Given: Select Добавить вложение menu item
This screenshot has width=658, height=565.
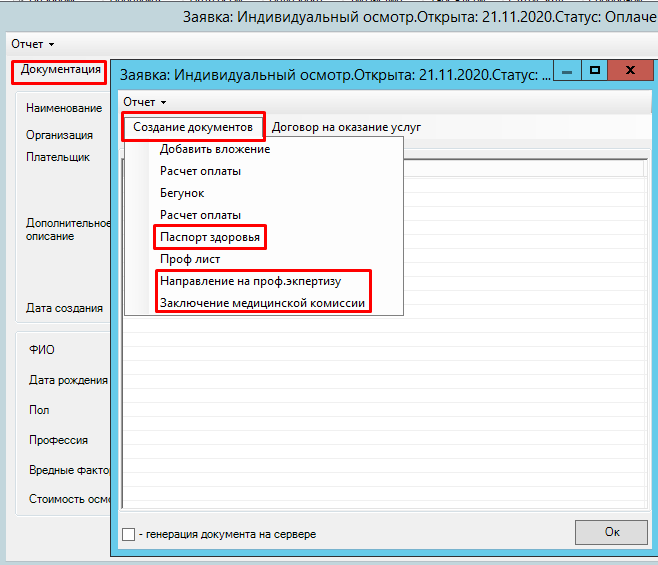Looking at the screenshot, I should (215, 149).
